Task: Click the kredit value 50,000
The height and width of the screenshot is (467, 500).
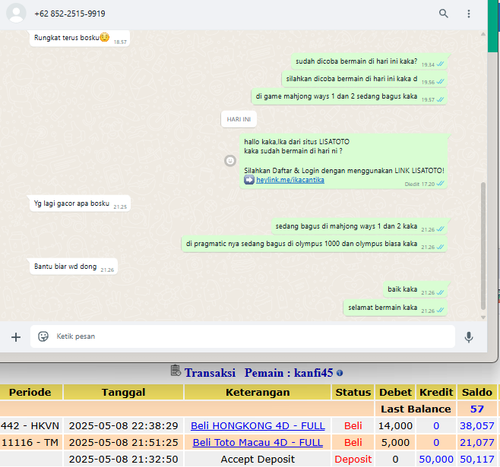Action: point(436,459)
